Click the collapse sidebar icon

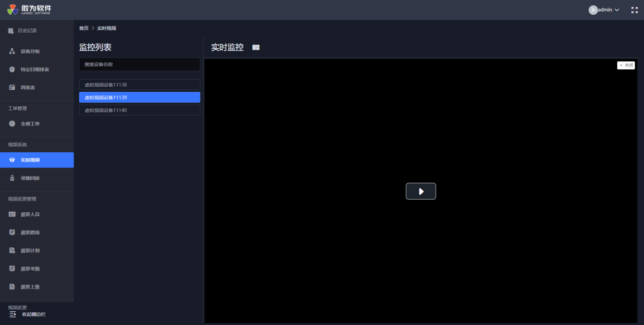pos(13,314)
